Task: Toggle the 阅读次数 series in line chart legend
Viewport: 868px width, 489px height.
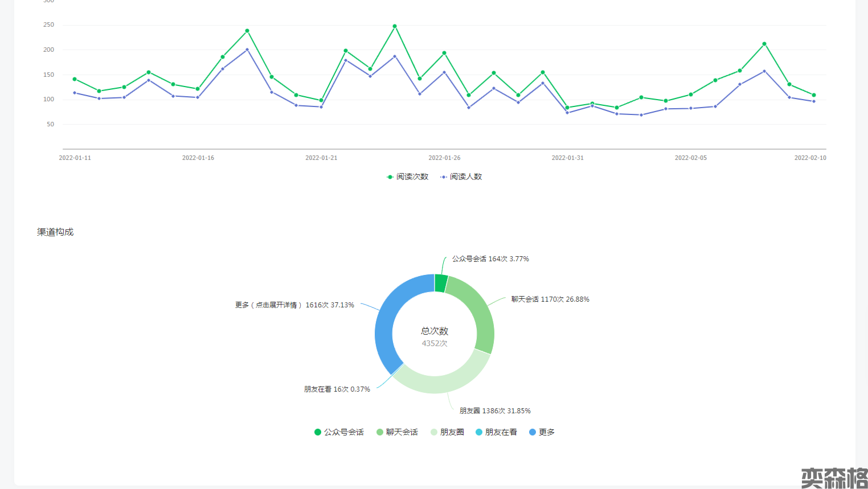Action: (407, 177)
